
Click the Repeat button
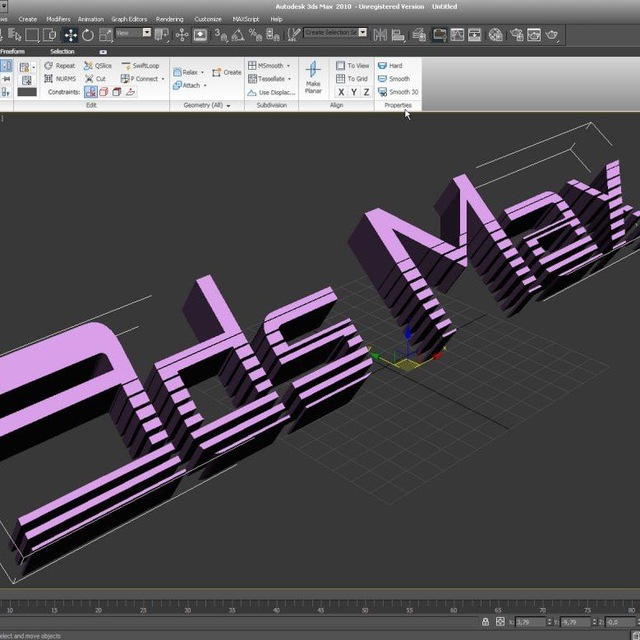coord(60,66)
